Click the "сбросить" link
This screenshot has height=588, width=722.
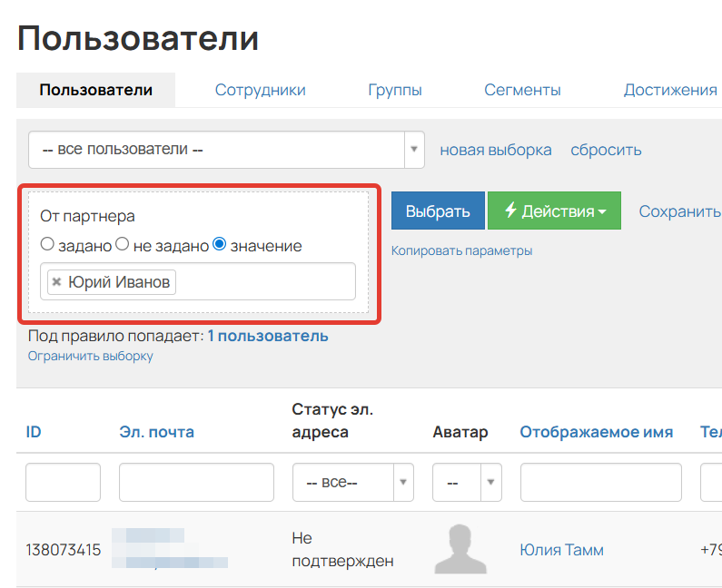[606, 150]
